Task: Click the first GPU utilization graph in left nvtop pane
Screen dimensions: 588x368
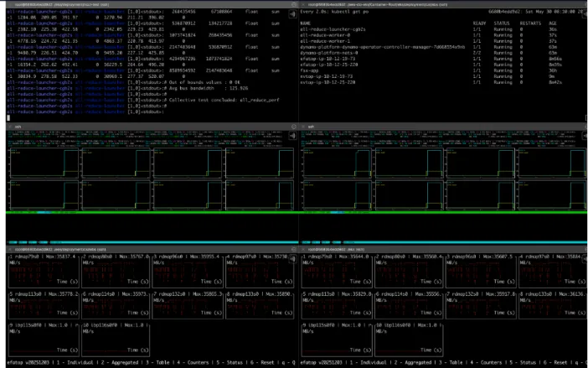Action: click(x=44, y=163)
